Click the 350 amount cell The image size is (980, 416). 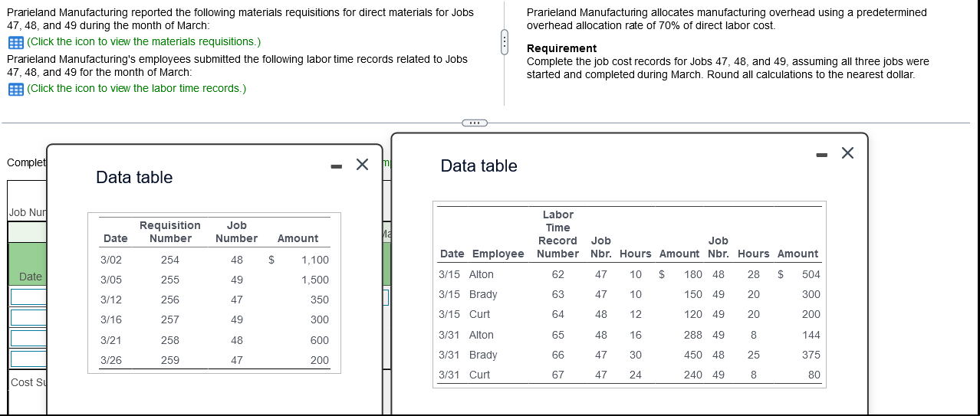pyautogui.click(x=320, y=300)
